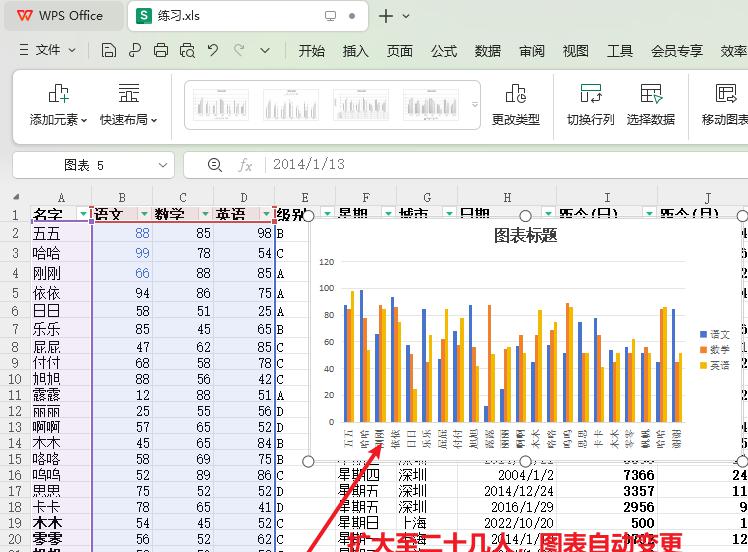This screenshot has width=748, height=552.
Task: Switch to the 公式 ribbon tab
Action: tap(444, 51)
